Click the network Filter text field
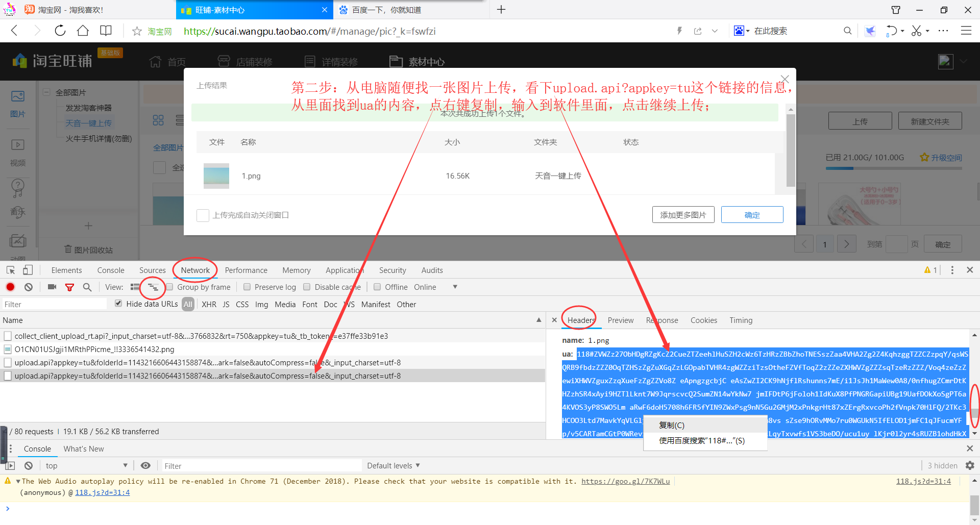Image resolution: width=980 pixels, height=525 pixels. click(x=54, y=305)
